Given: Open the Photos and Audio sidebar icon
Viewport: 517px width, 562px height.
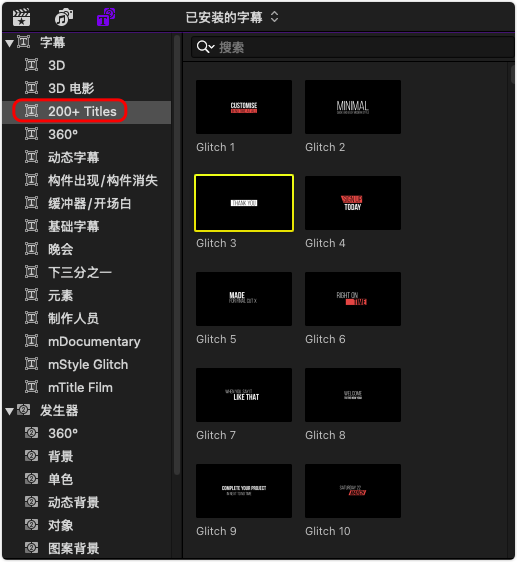Looking at the screenshot, I should click(64, 17).
